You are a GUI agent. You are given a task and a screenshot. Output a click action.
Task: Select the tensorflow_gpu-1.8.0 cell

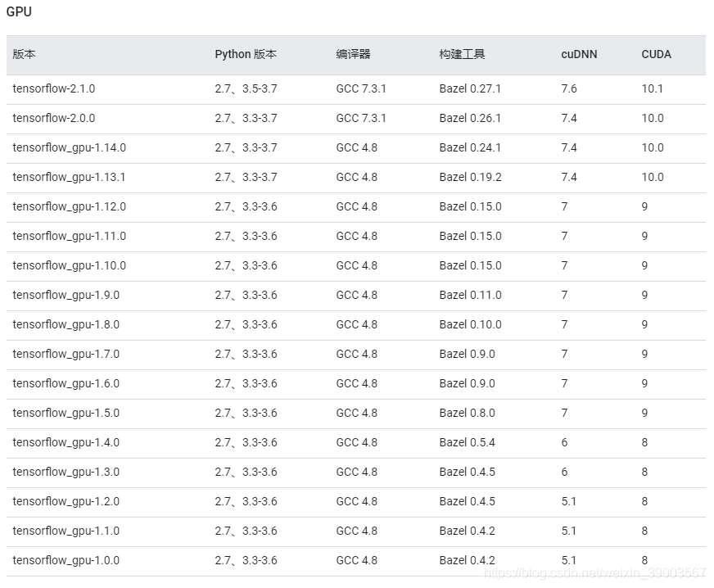pyautogui.click(x=66, y=324)
